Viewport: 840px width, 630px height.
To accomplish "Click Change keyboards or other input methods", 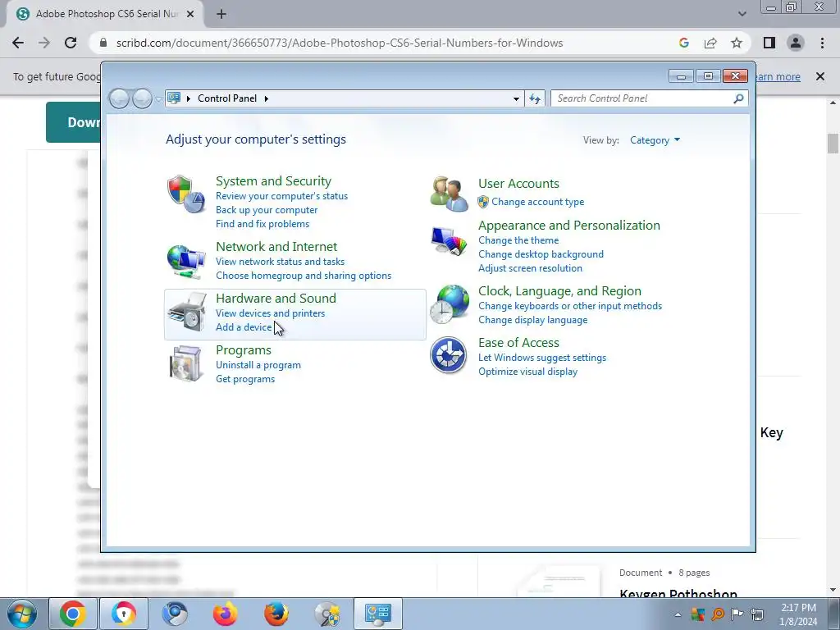I will (570, 306).
